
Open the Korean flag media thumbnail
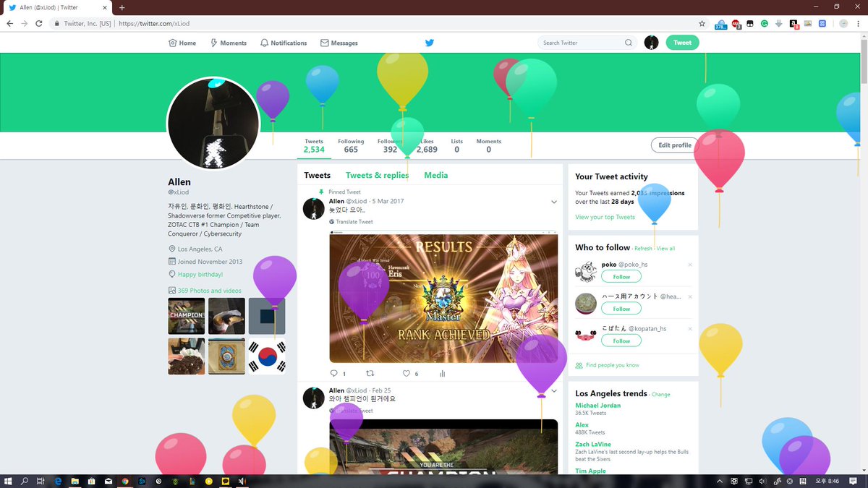pyautogui.click(x=267, y=356)
